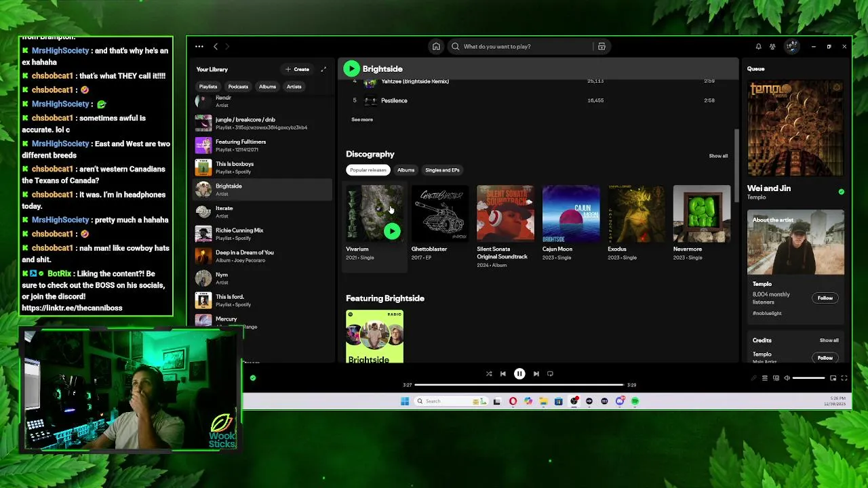Select the Albums discography filter chip
868x488 pixels.
pos(406,170)
